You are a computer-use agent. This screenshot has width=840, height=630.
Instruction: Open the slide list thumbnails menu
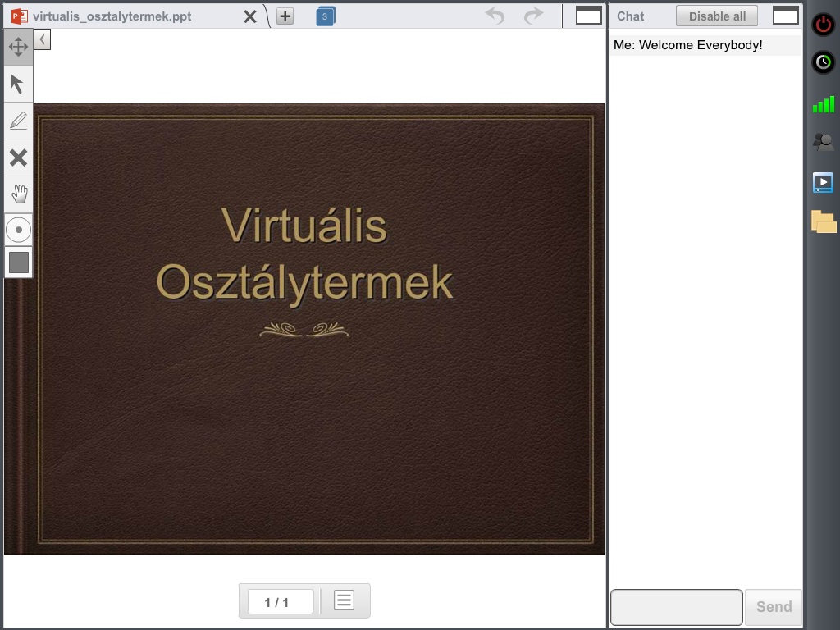pos(344,601)
